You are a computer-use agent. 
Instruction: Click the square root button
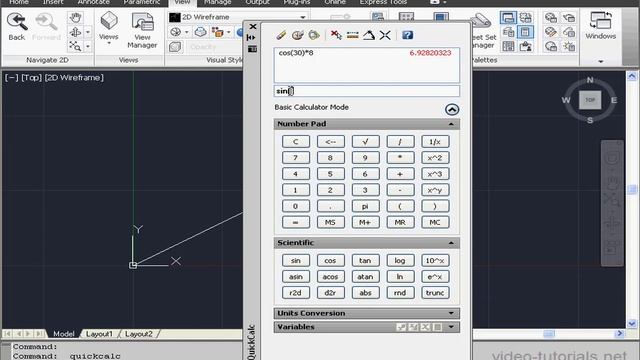[x=365, y=142]
